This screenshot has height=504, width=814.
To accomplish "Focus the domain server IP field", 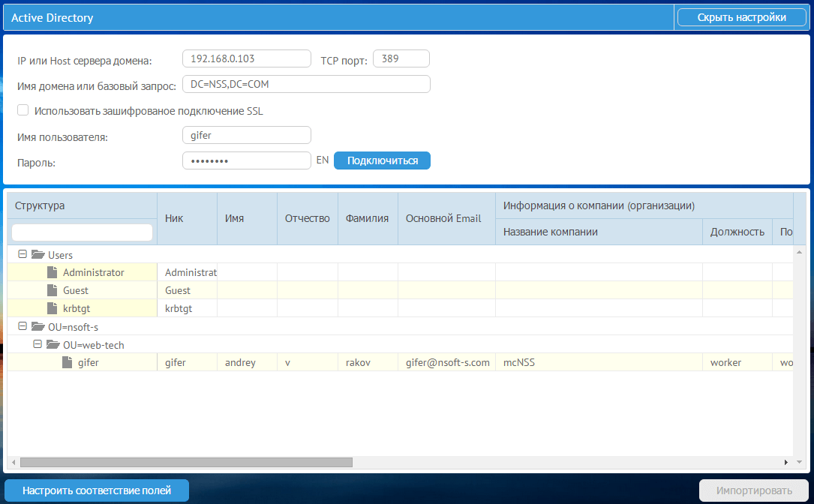I will click(246, 58).
